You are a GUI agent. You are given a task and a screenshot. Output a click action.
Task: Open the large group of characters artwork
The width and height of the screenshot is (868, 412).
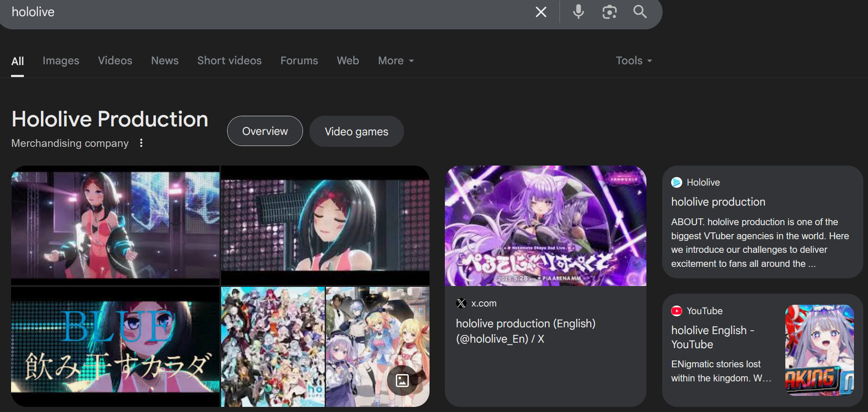(x=273, y=346)
